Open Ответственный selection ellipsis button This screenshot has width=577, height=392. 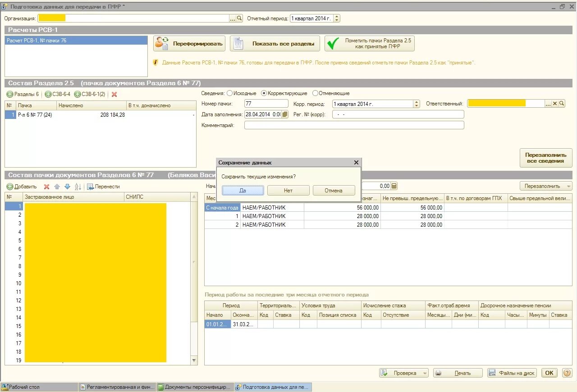(548, 104)
